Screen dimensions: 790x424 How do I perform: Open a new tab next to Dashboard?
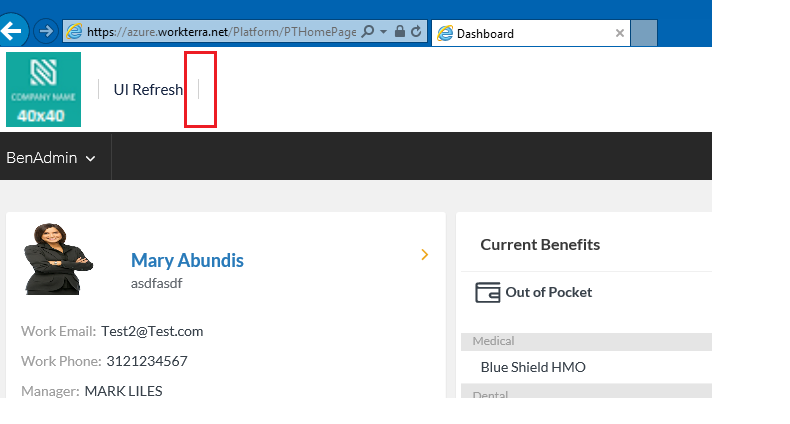click(x=645, y=33)
